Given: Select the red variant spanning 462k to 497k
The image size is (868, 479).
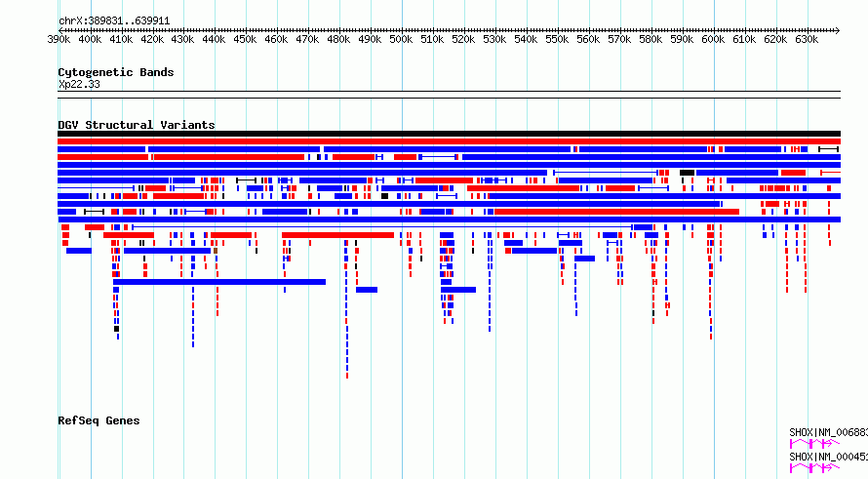Looking at the screenshot, I should pyautogui.click(x=337, y=235).
